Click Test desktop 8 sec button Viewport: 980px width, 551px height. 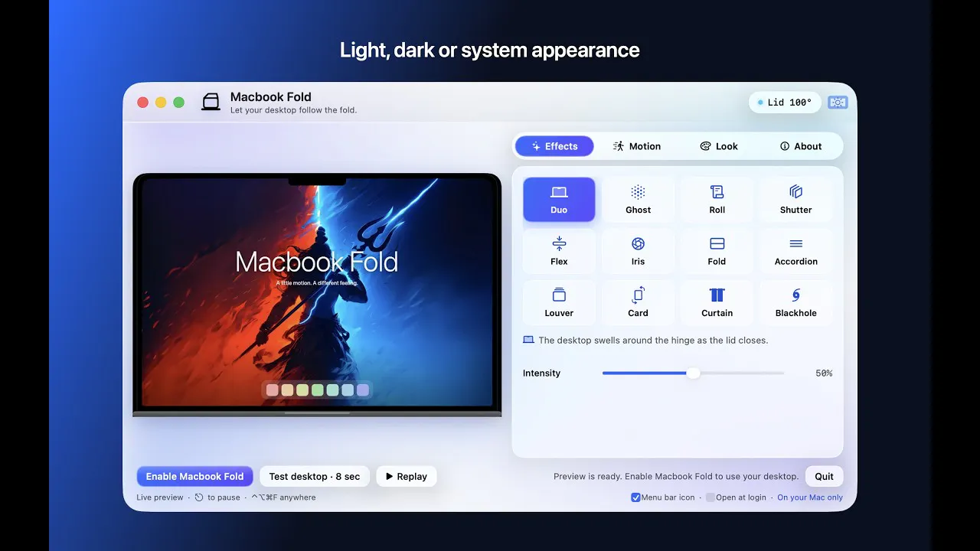pyautogui.click(x=315, y=476)
